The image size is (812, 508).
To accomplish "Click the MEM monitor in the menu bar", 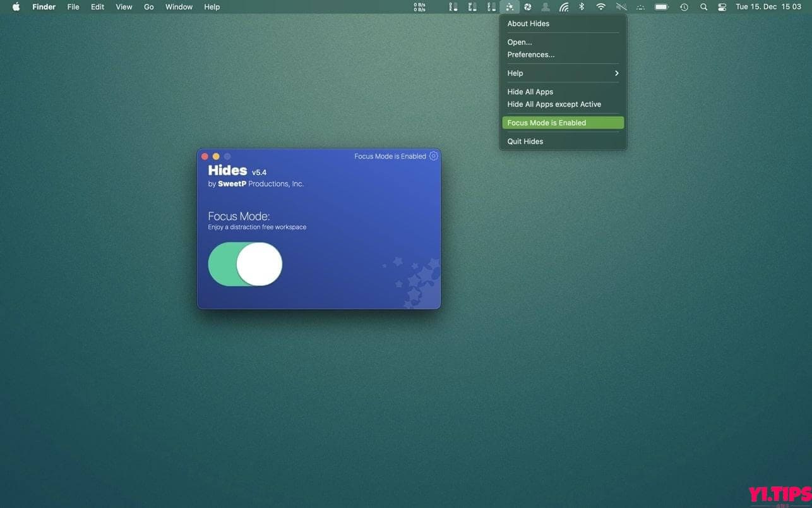I will point(472,7).
